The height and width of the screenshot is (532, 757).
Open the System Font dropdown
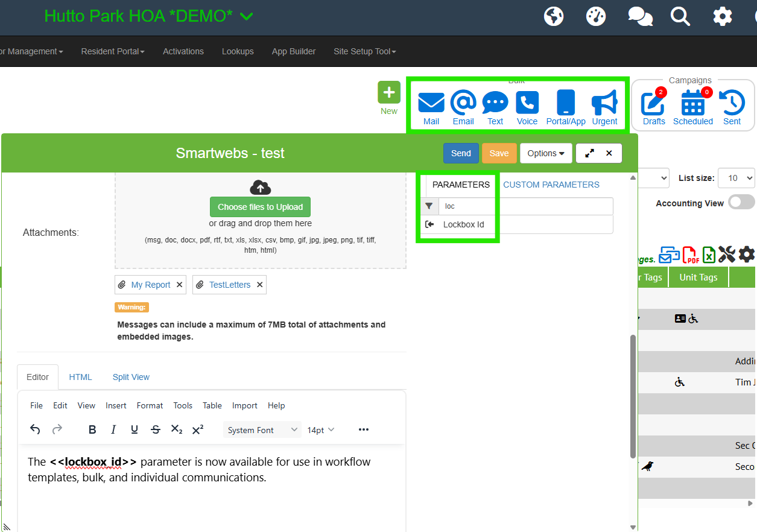[262, 430]
